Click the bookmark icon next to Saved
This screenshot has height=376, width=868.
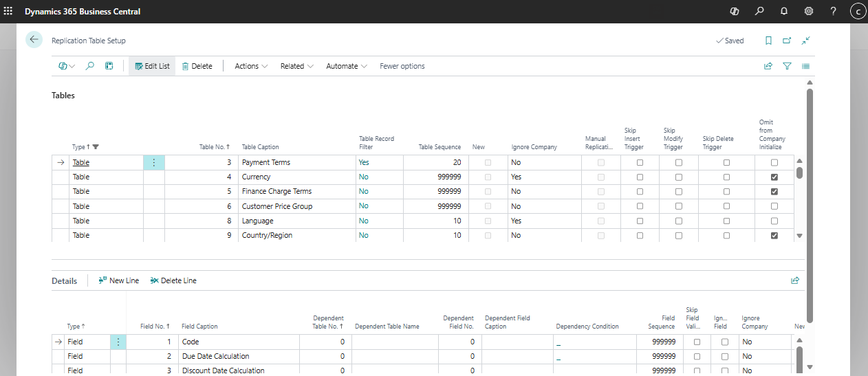tap(768, 41)
